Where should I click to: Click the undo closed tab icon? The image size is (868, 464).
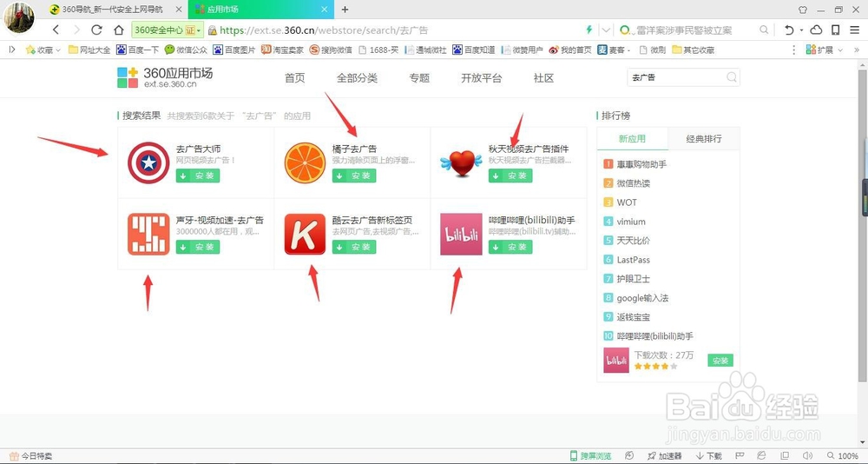[x=789, y=30]
